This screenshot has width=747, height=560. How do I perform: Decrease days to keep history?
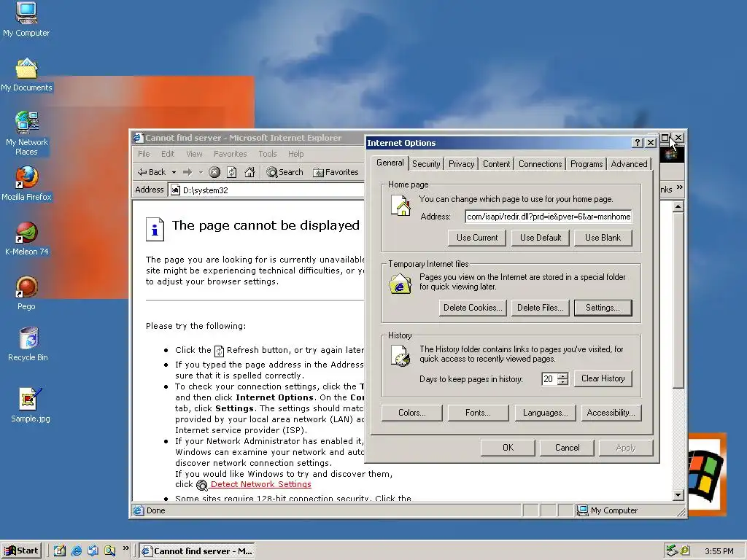pos(562,382)
